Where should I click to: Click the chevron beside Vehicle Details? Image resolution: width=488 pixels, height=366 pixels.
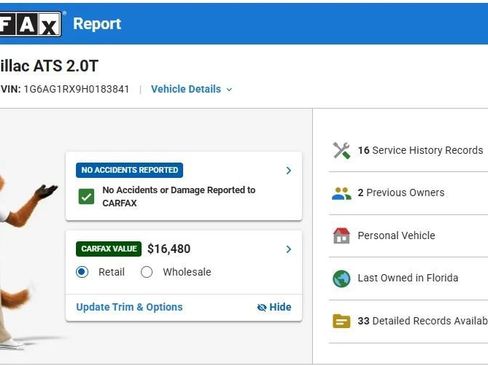point(229,90)
